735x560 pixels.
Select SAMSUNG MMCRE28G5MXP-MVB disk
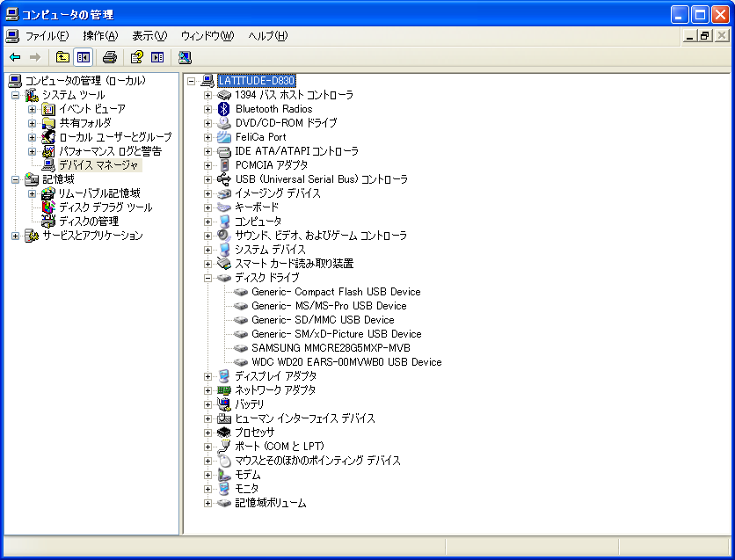[330, 348]
